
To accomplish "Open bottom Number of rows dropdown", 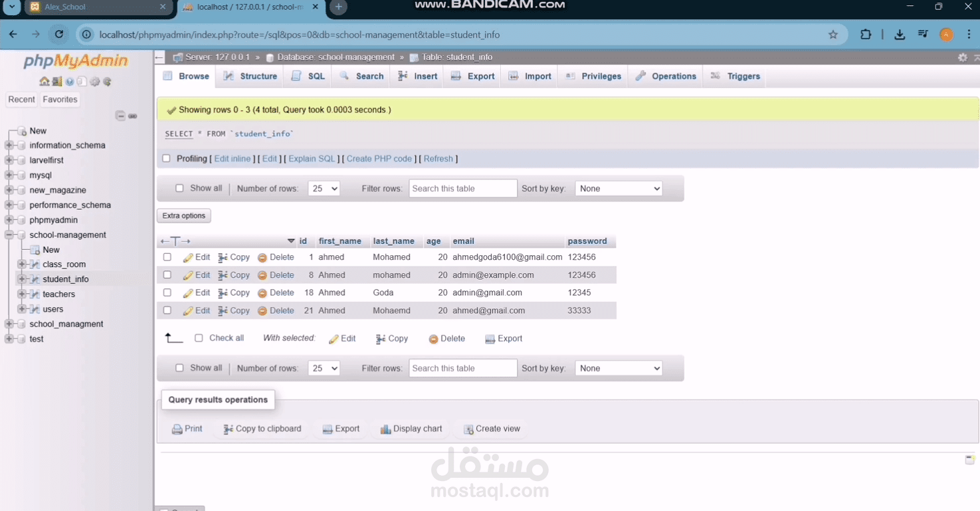I will [324, 368].
